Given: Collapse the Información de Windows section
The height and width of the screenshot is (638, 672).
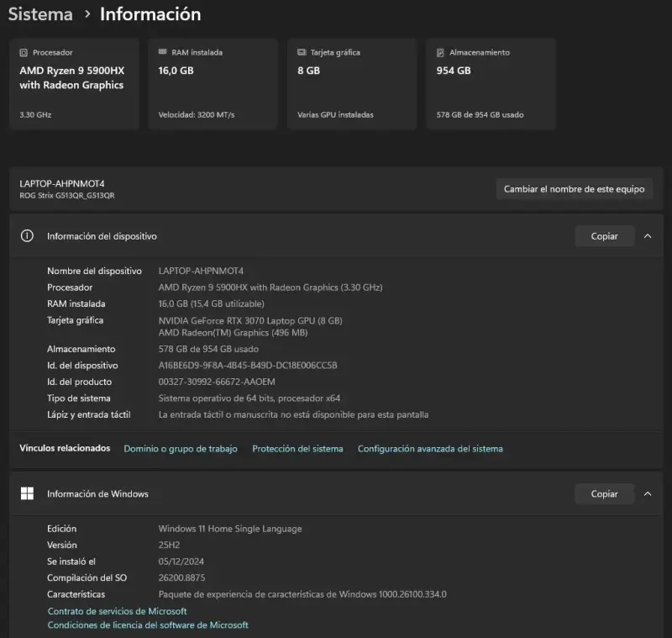Looking at the screenshot, I should pos(648,494).
